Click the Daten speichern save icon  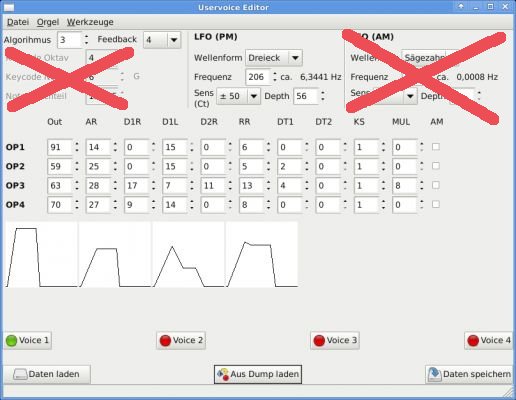(435, 374)
